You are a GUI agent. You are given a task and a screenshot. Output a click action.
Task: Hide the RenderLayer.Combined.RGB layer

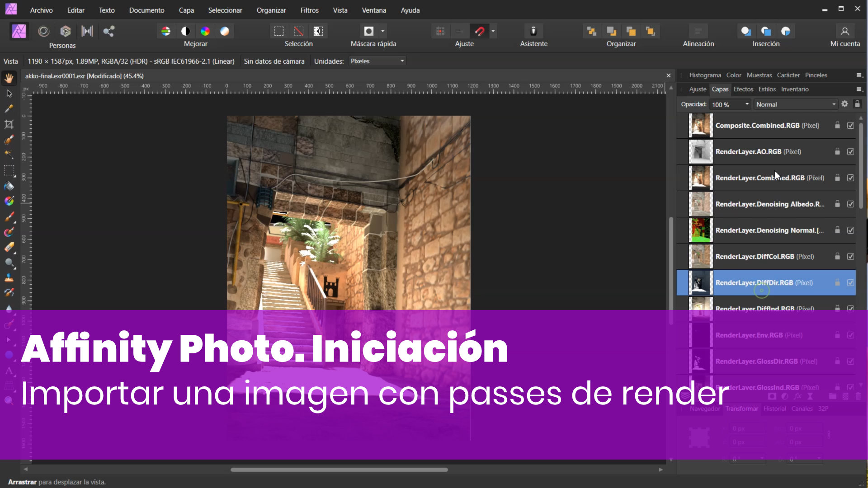coord(850,178)
